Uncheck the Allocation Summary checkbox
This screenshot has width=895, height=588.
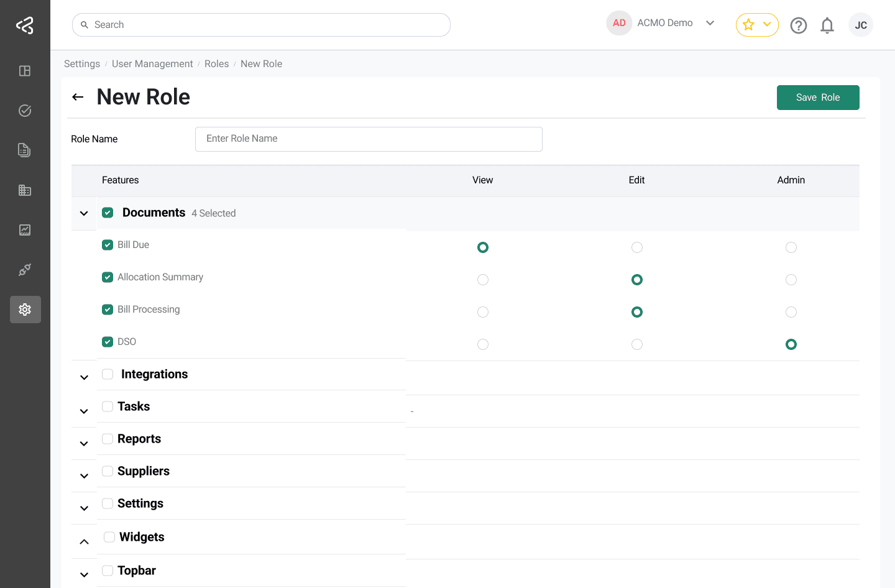click(x=108, y=277)
